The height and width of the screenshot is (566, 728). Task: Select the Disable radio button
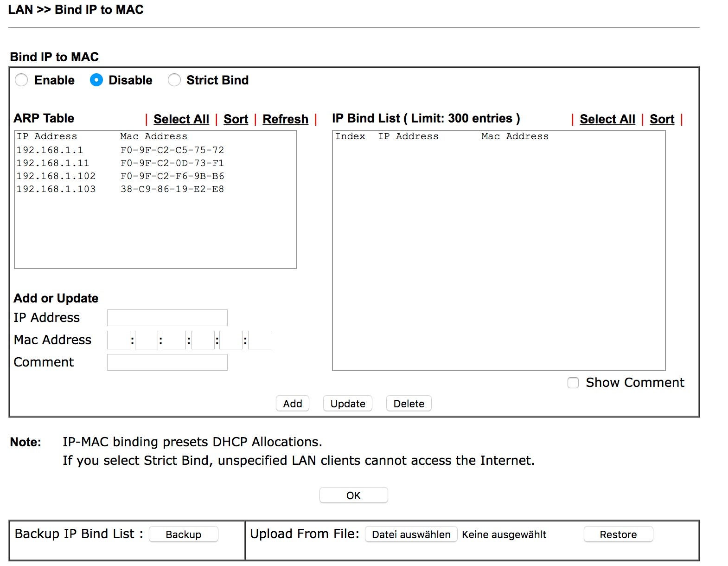coord(96,80)
